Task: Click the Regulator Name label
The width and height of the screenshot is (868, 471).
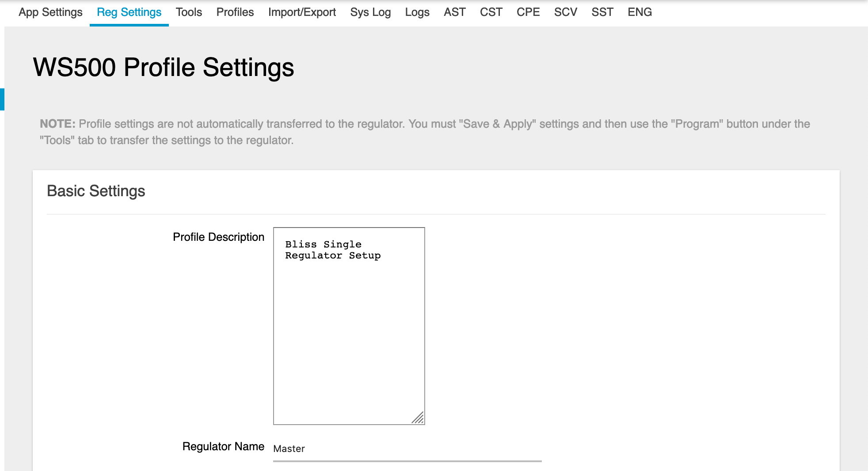Action: click(223, 446)
